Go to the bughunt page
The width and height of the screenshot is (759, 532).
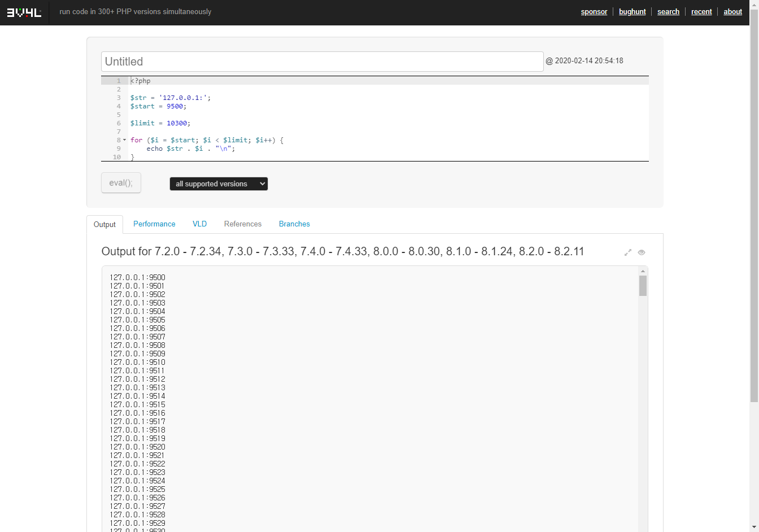pos(632,12)
